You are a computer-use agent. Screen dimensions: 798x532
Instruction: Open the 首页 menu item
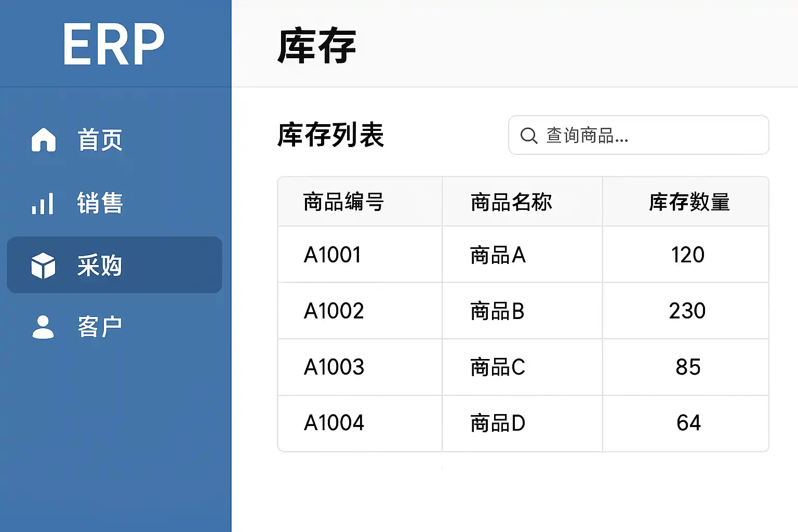(x=100, y=140)
